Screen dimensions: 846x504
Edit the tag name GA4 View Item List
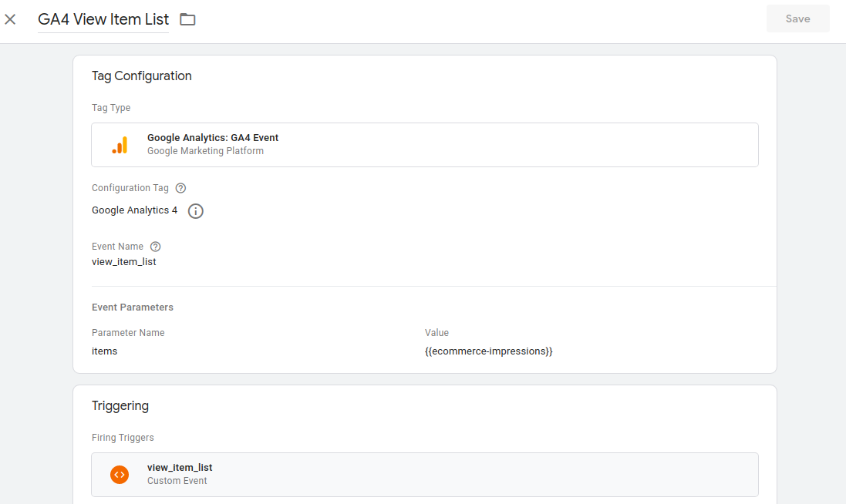(x=103, y=20)
